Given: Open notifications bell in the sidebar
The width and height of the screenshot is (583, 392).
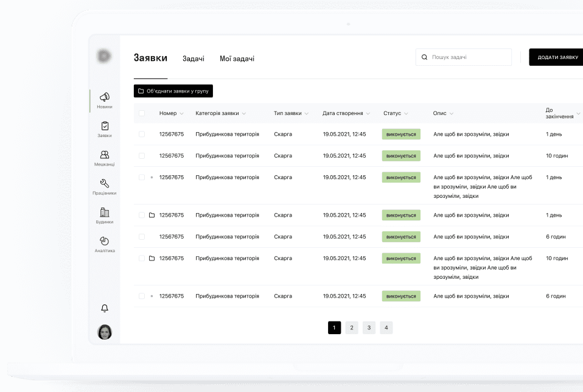Looking at the screenshot, I should [x=105, y=308].
